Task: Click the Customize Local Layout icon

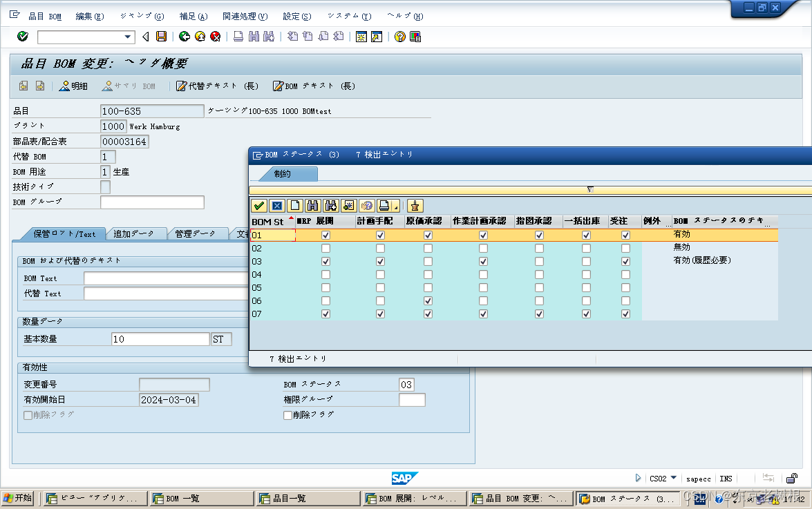Action: [x=415, y=36]
